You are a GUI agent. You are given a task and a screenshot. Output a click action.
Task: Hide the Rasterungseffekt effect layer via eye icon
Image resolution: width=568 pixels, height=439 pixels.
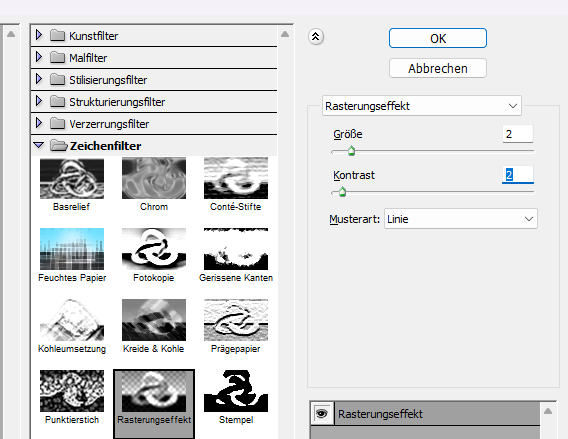click(322, 414)
